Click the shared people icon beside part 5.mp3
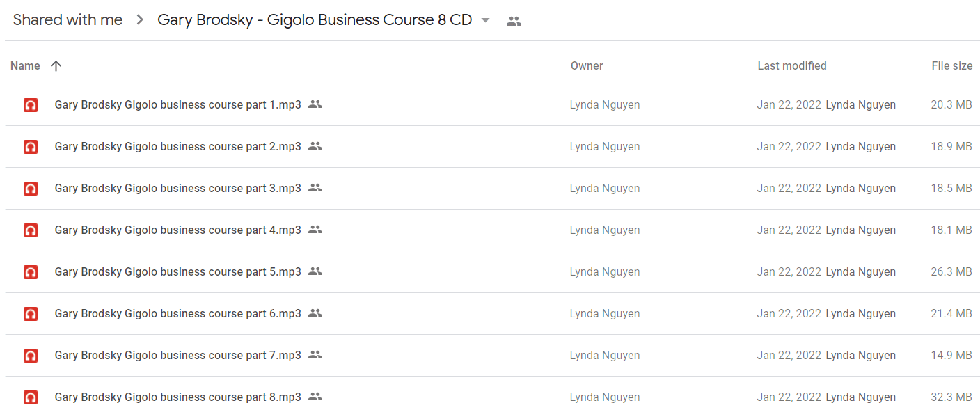Screen dimensions: 980x419 coord(315,271)
